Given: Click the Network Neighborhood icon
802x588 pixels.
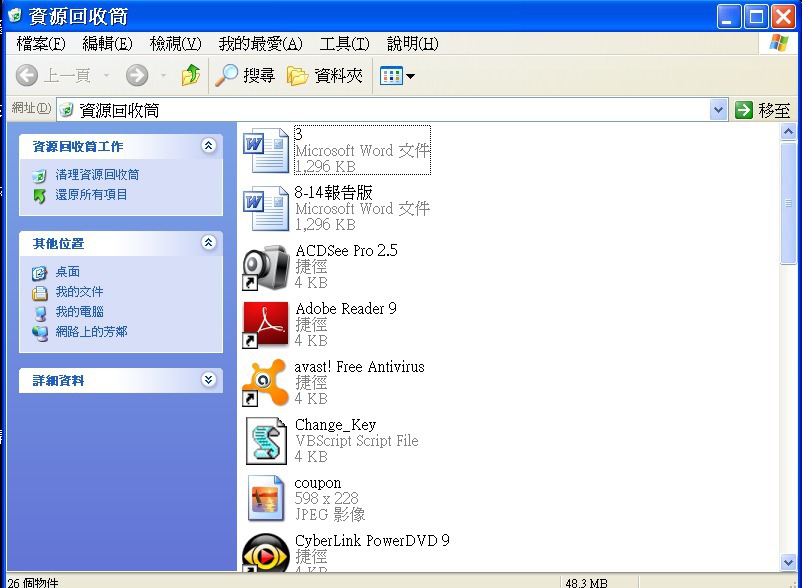Looking at the screenshot, I should (x=39, y=333).
